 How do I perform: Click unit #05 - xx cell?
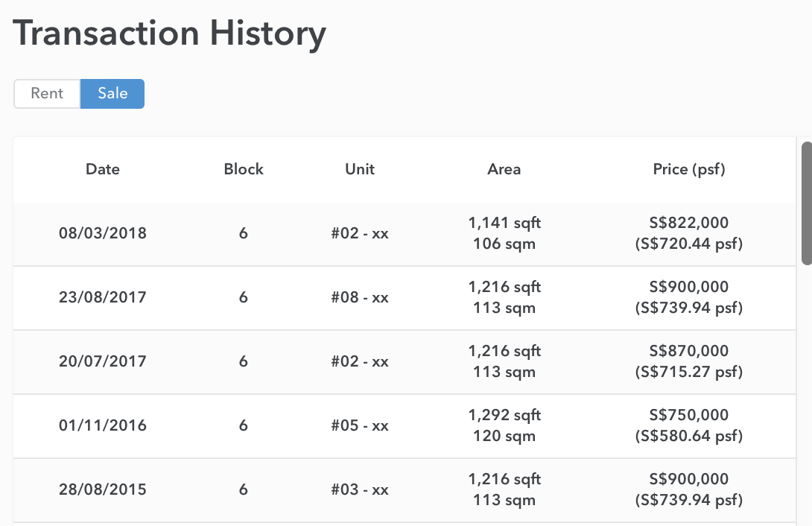click(x=360, y=425)
